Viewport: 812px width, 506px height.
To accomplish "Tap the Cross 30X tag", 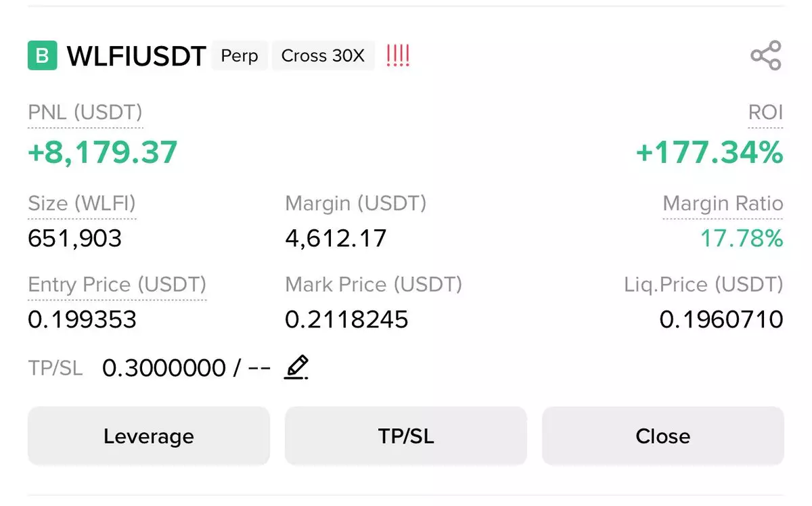I will (x=323, y=55).
